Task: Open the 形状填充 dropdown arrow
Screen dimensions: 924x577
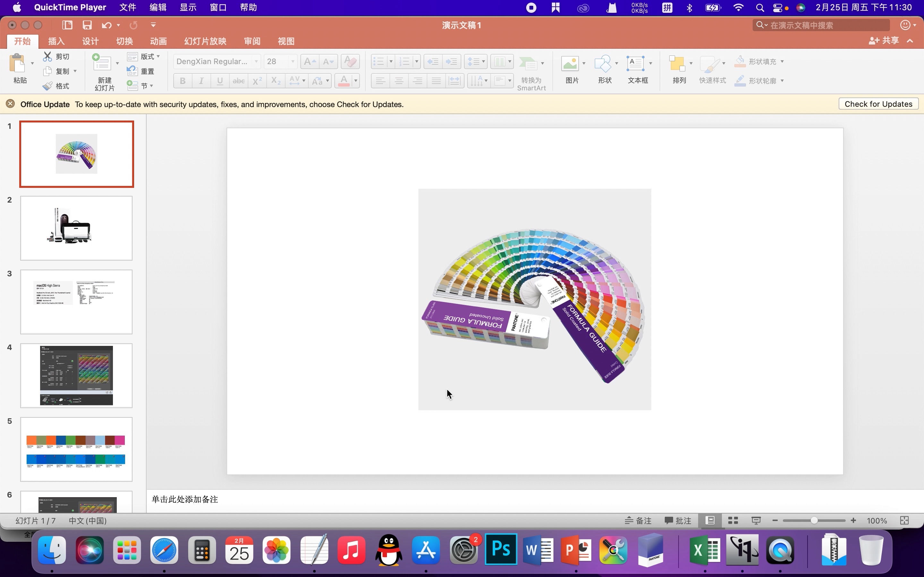Action: click(782, 62)
